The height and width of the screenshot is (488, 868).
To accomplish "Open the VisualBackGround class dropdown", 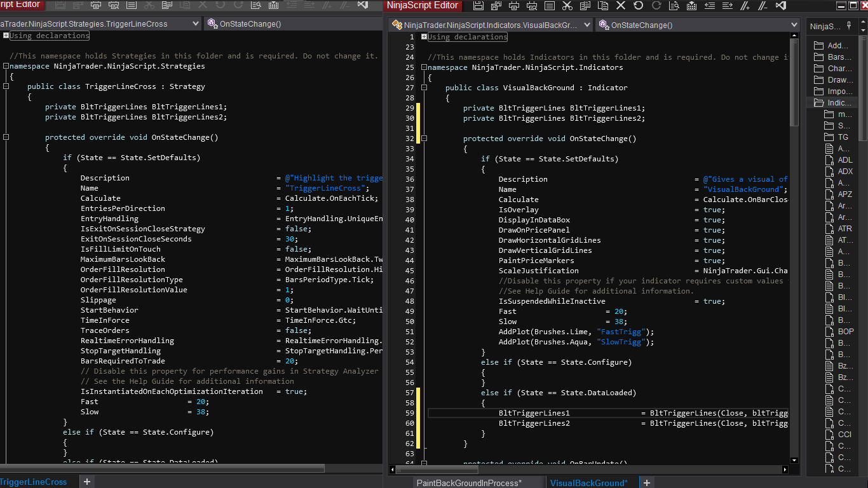I will tap(586, 25).
